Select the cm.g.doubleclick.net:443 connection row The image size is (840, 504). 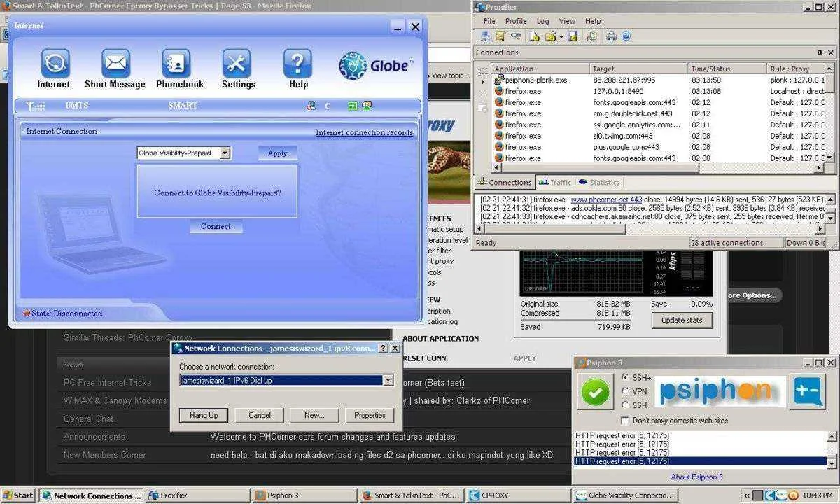pyautogui.click(x=658, y=113)
